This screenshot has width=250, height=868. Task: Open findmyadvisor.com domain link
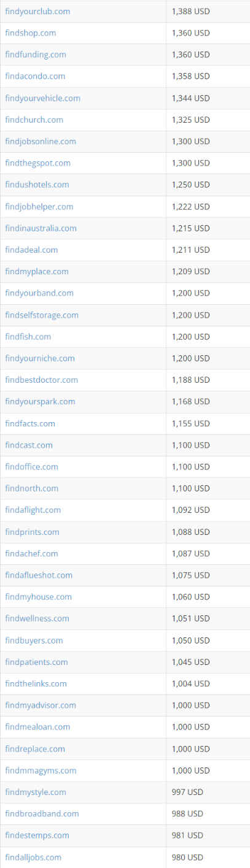point(41,705)
